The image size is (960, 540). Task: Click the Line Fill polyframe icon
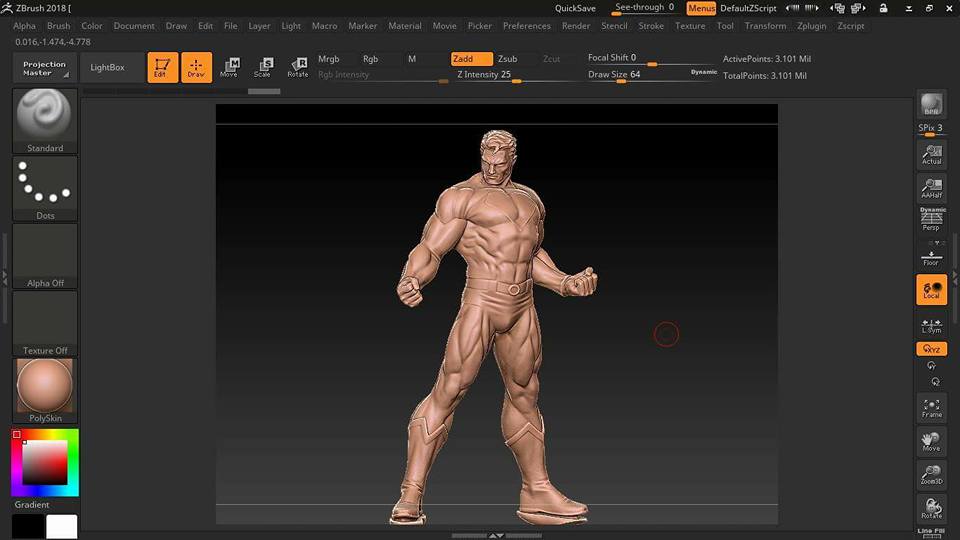pos(932,533)
